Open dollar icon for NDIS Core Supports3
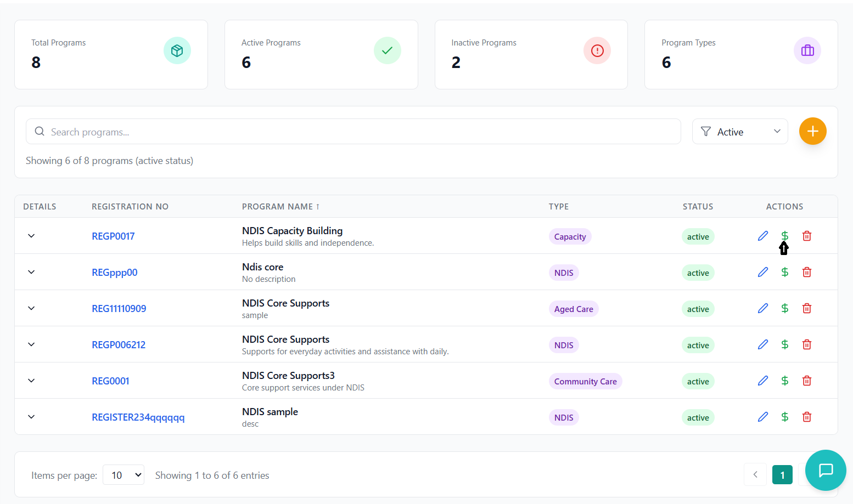This screenshot has height=504, width=853. (x=785, y=381)
